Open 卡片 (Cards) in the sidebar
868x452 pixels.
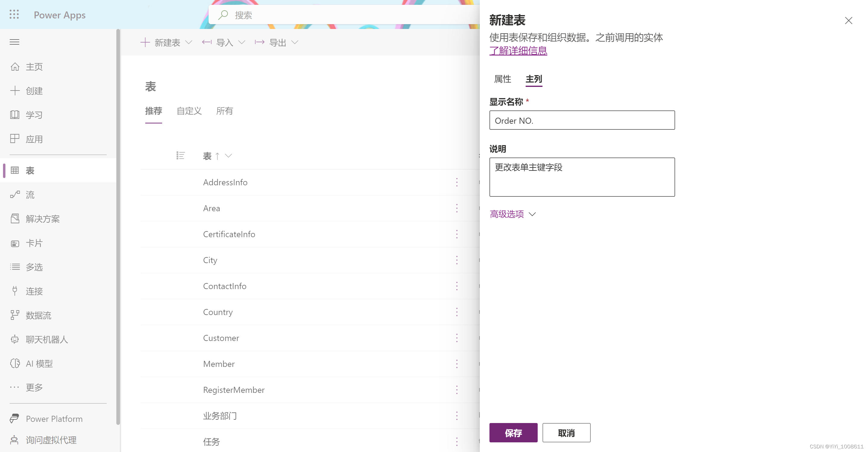34,243
